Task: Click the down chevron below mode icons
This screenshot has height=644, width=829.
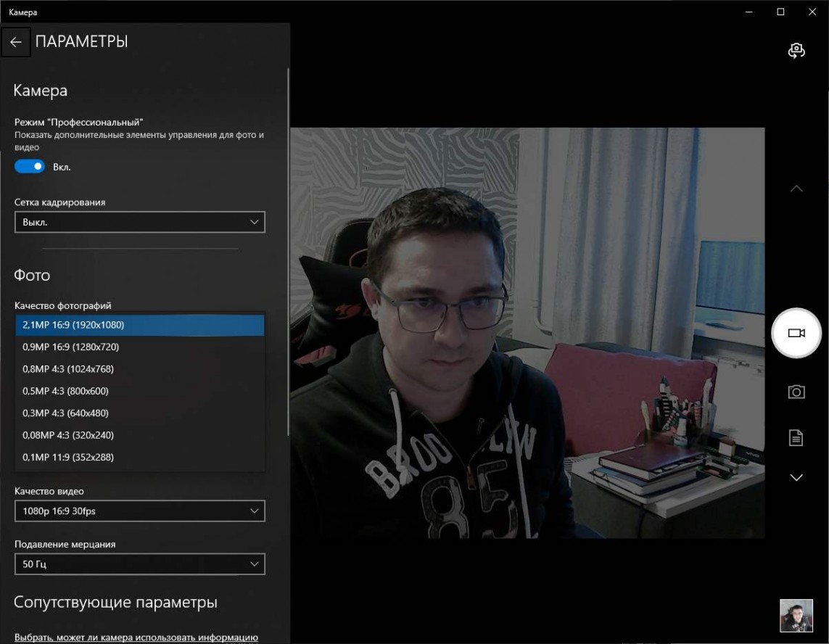Action: click(x=796, y=477)
